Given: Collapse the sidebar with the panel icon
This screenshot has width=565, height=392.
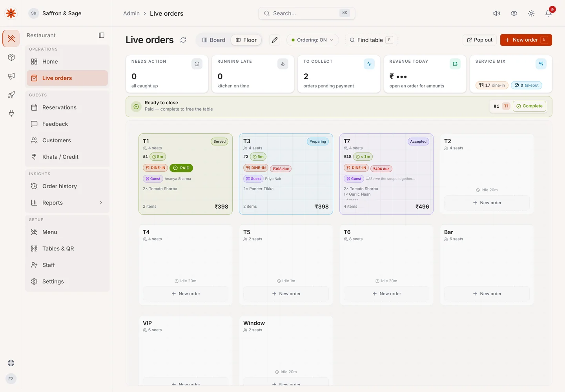Looking at the screenshot, I should click(102, 35).
